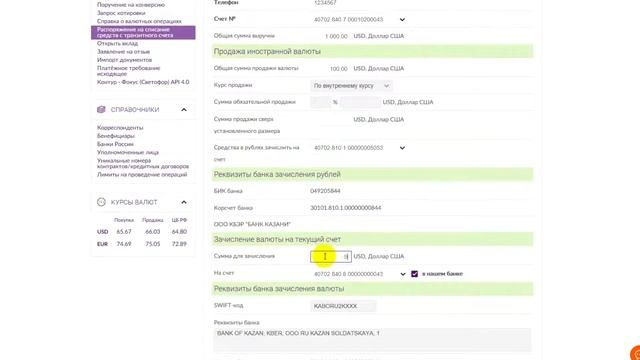Open the Бенефициары directory

(116, 136)
